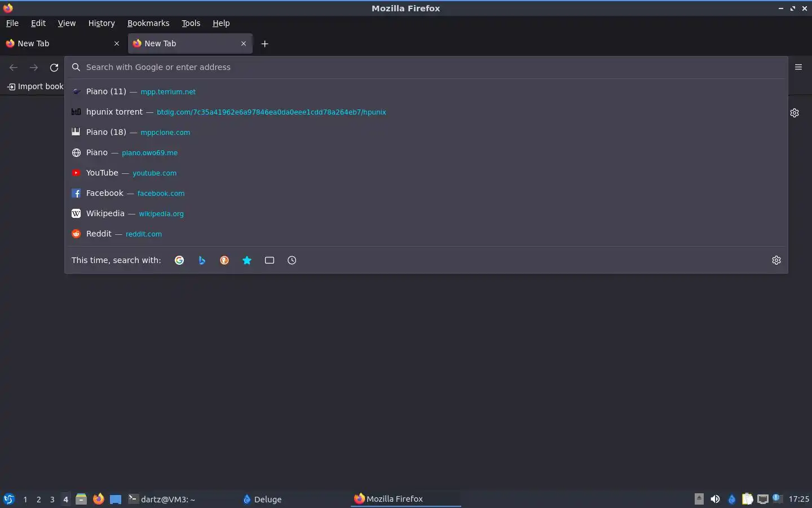Switch to the first New Tab
812x508 pixels.
(63, 43)
